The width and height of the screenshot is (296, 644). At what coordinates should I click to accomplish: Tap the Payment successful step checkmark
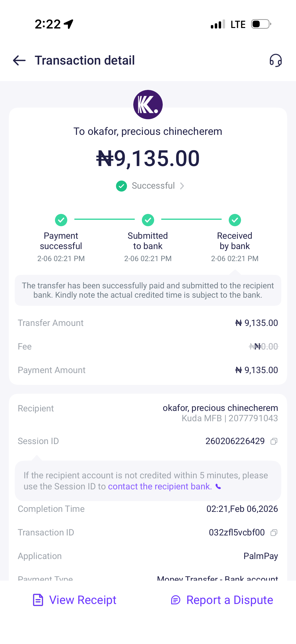(x=61, y=220)
